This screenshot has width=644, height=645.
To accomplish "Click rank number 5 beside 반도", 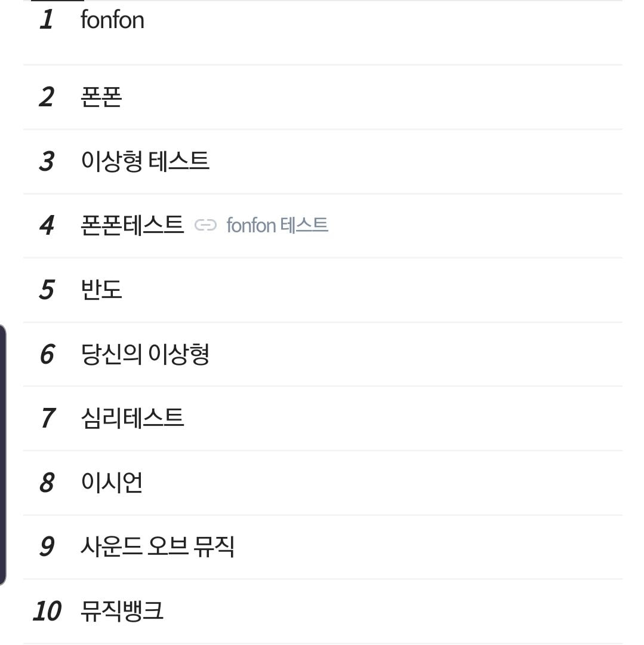I will pyautogui.click(x=47, y=290).
